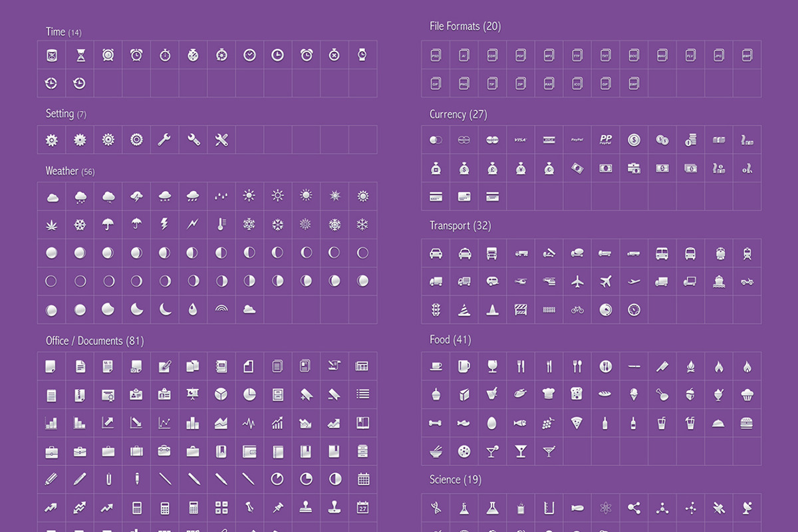Viewport: 798px width, 532px height.
Task: Click the RAR file format icon
Action: coord(549,83)
